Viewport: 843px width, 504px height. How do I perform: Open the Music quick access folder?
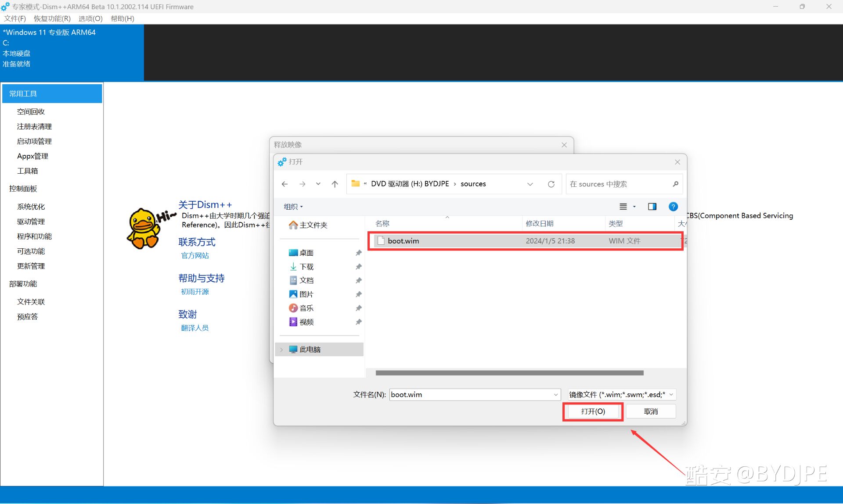306,308
